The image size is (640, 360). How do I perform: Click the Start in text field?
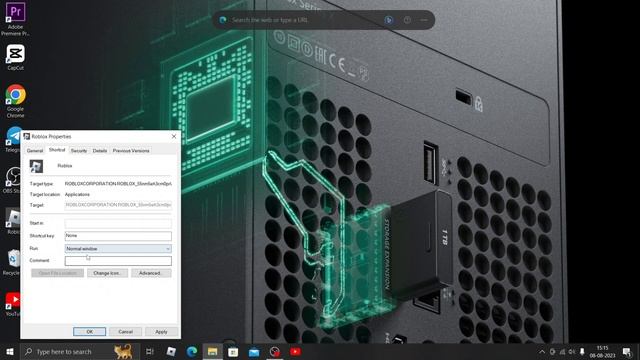pos(118,223)
